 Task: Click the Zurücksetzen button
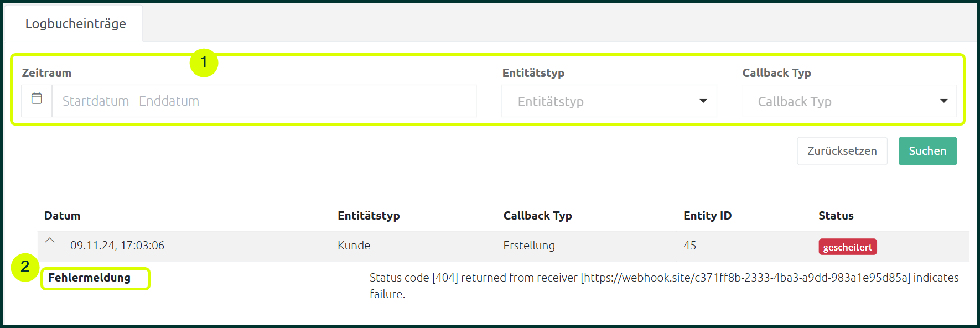coord(842,151)
